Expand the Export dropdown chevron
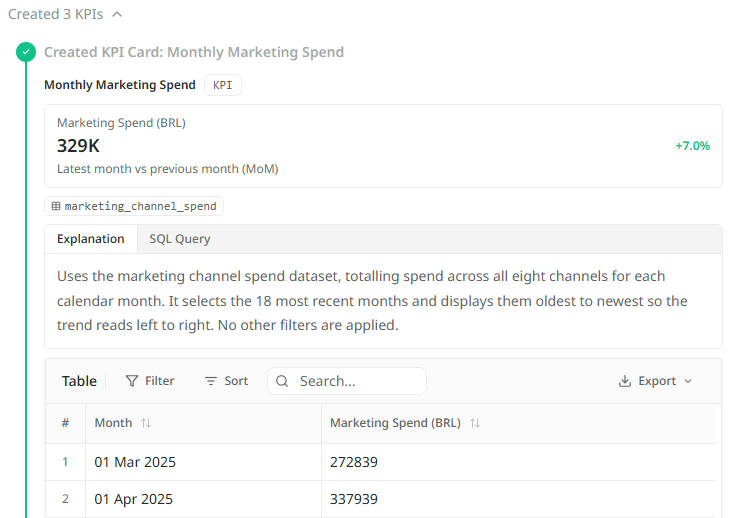Image resolution: width=750 pixels, height=518 pixels. coord(688,381)
